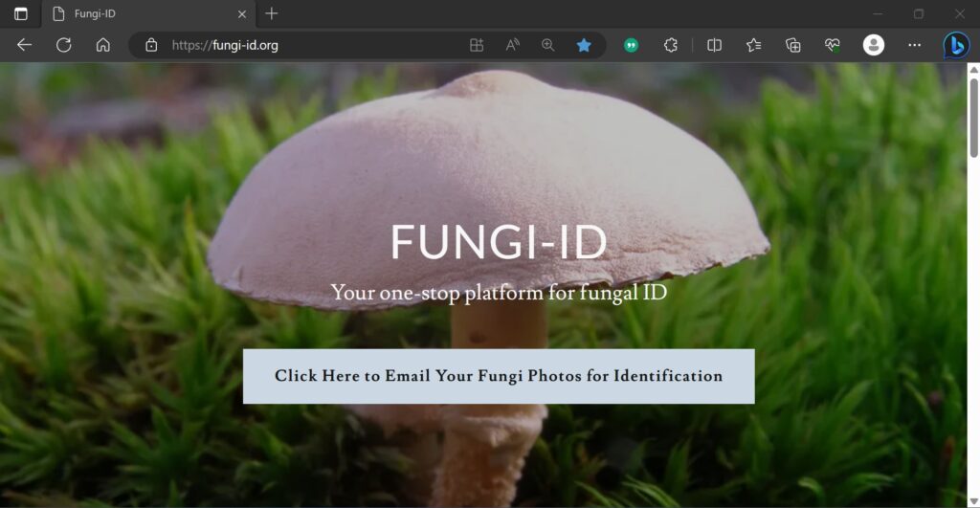Click the vertical scrollbar thumb
This screenshot has width=980, height=508.
point(973,117)
